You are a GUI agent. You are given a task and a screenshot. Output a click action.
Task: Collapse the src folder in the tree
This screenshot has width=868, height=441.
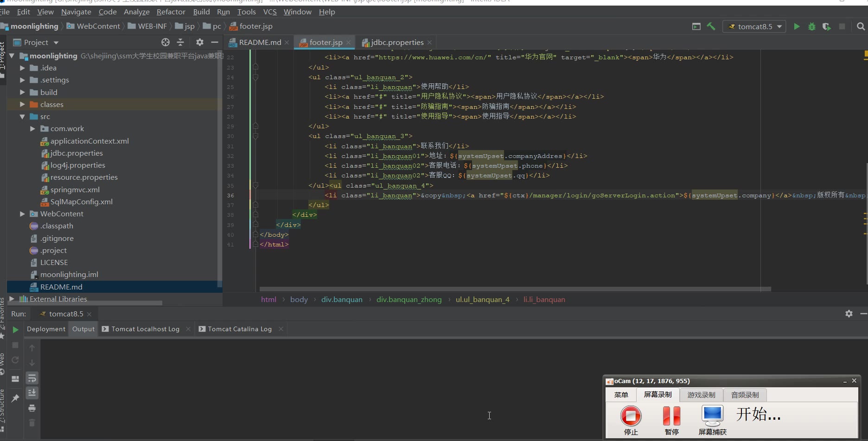coord(22,117)
